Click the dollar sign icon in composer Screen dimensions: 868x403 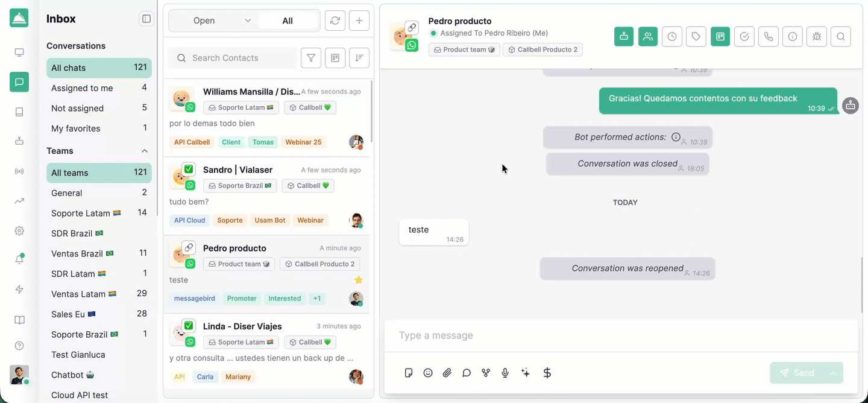(x=547, y=373)
